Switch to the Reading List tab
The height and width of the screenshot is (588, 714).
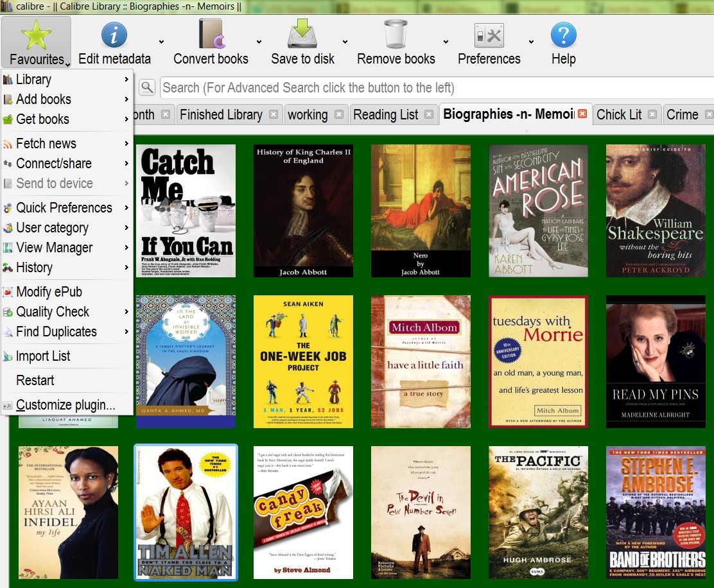(385, 114)
